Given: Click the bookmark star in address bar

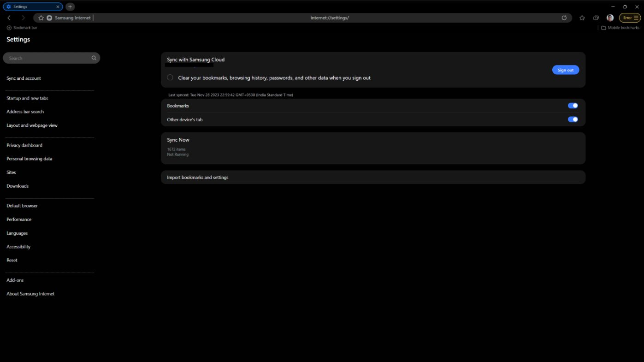Looking at the screenshot, I should (x=41, y=18).
